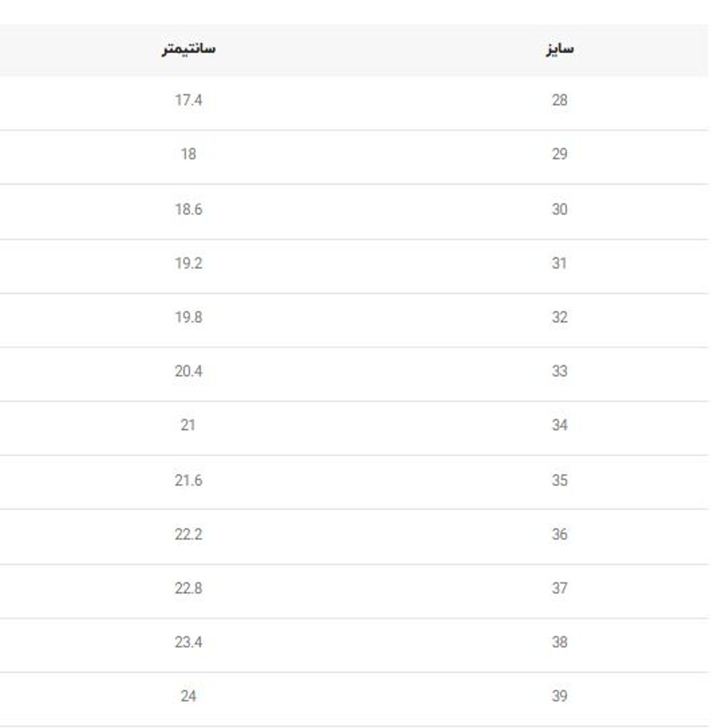Click the 19.2 centimeter value
The image size is (728, 728).
click(188, 264)
